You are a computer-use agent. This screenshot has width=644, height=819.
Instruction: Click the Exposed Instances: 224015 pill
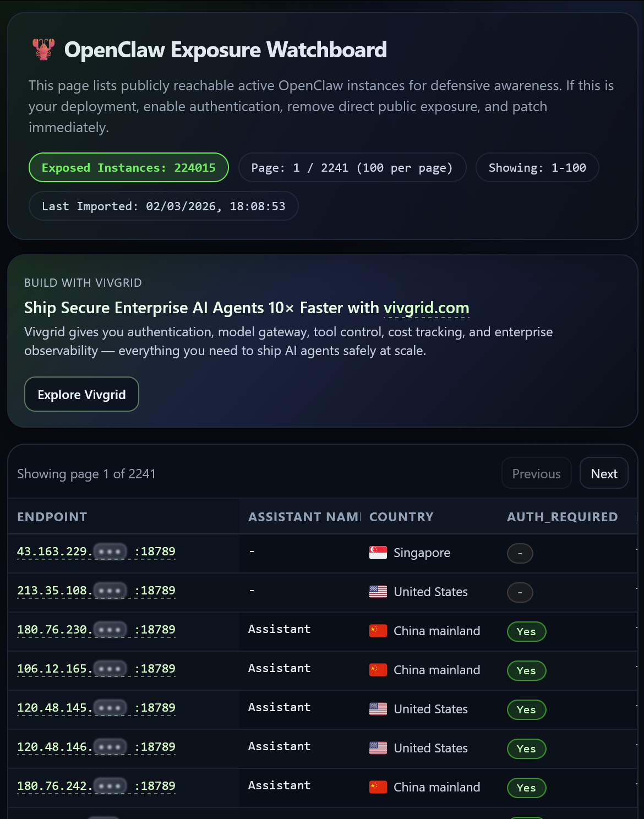pyautogui.click(x=128, y=167)
